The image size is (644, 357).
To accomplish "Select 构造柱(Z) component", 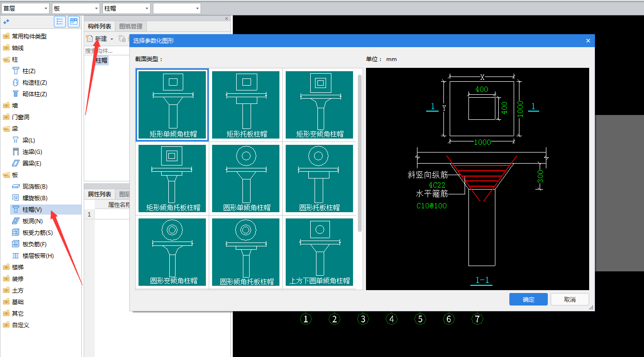I will (35, 82).
